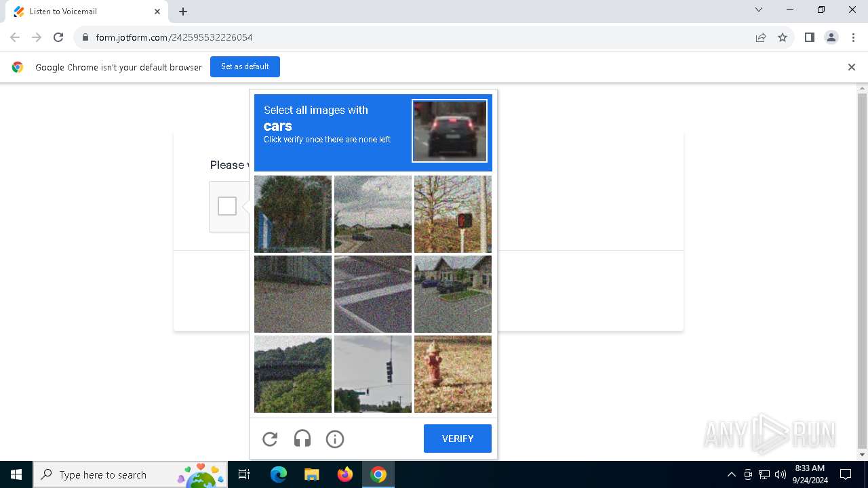
Task: Bookmark this tab with star icon
Action: click(783, 37)
